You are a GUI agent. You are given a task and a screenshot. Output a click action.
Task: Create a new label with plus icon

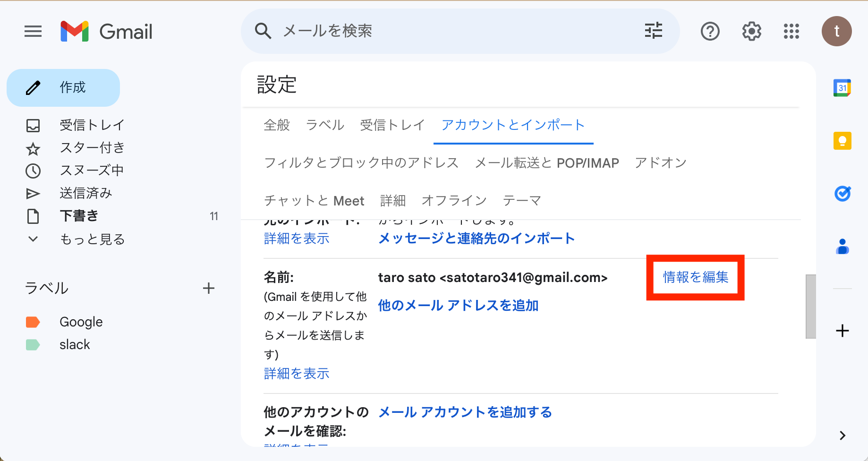(x=209, y=288)
